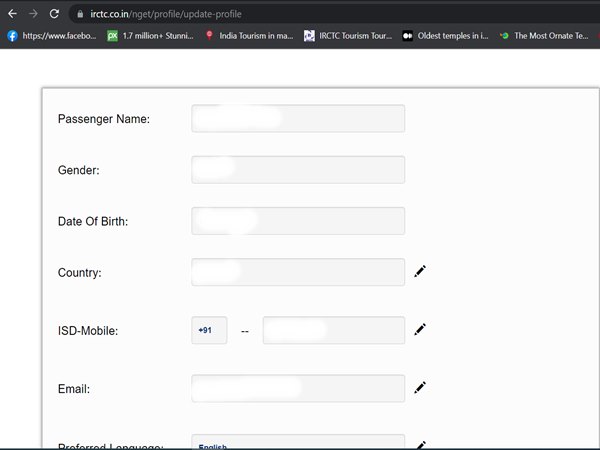
Task: Click the 'ISD-Mobile:' label
Action: coord(88,331)
